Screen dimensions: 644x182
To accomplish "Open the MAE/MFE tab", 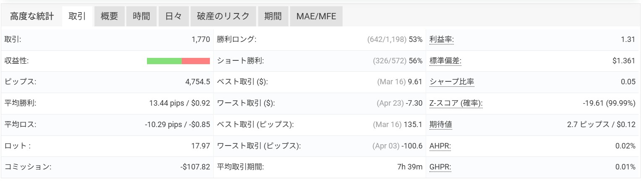I will tap(316, 16).
